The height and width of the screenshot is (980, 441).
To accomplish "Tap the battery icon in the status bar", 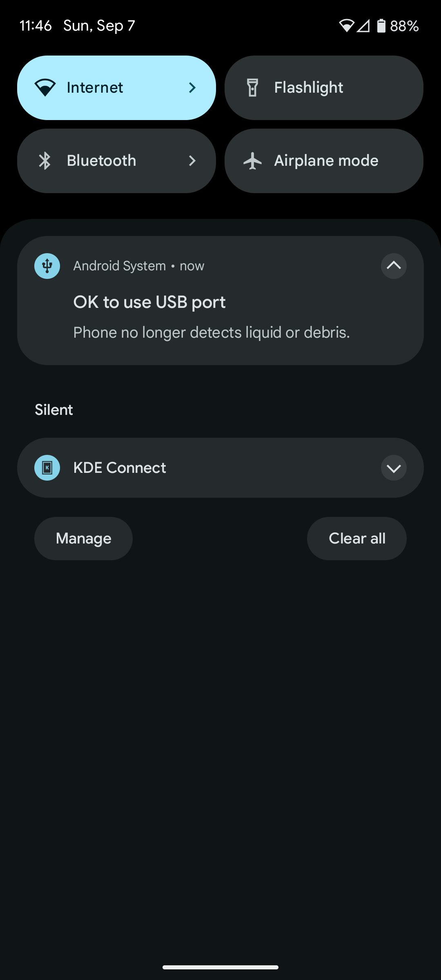I will (x=381, y=26).
